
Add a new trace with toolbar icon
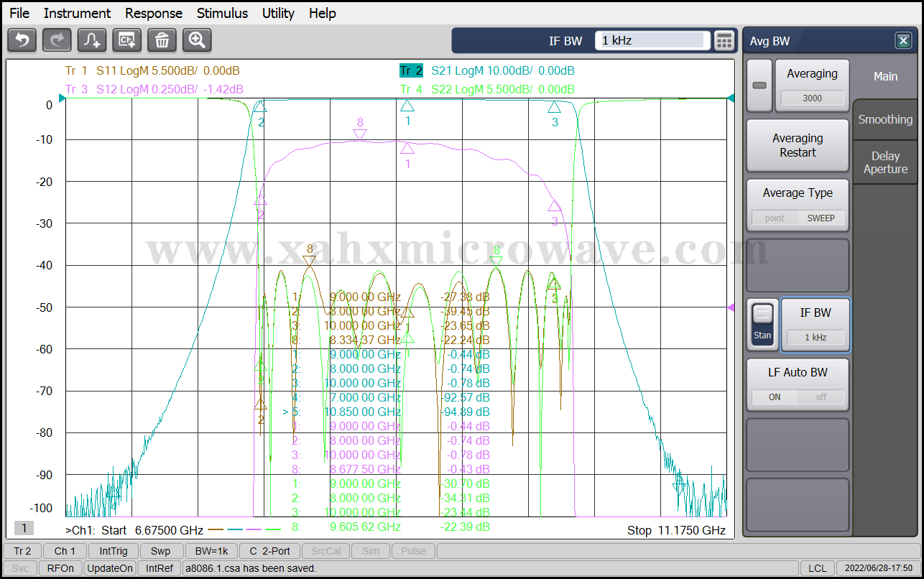92,40
